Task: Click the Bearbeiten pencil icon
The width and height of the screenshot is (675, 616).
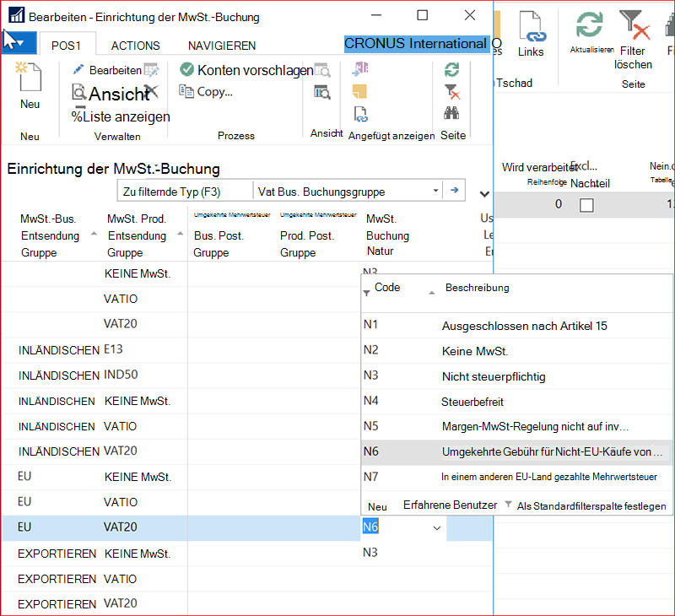Action: (x=78, y=70)
